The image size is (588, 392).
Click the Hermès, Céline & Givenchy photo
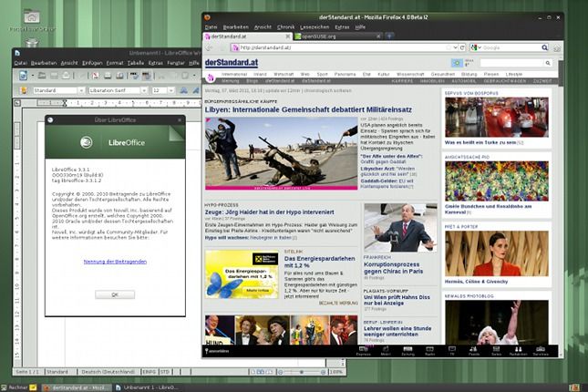[x=497, y=253]
